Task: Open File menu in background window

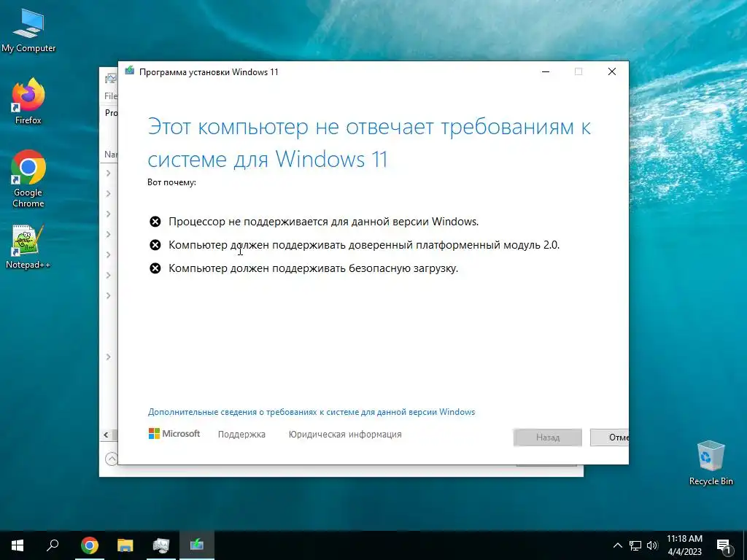Action: (x=111, y=96)
